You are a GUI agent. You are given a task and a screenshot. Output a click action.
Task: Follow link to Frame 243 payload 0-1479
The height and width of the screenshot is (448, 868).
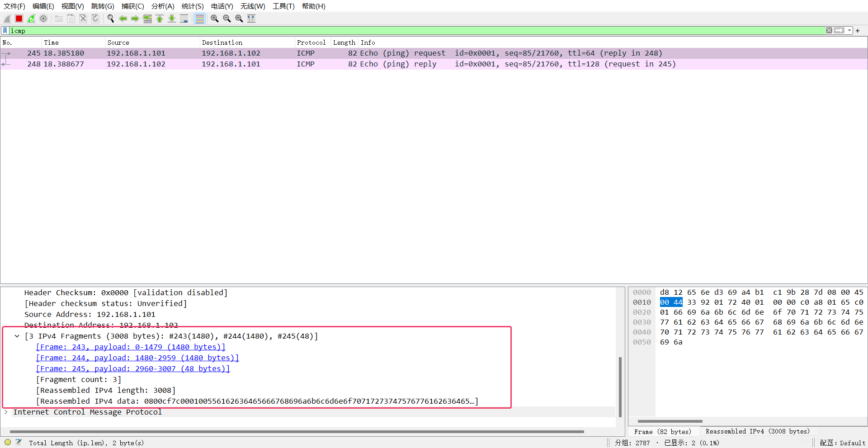click(131, 347)
